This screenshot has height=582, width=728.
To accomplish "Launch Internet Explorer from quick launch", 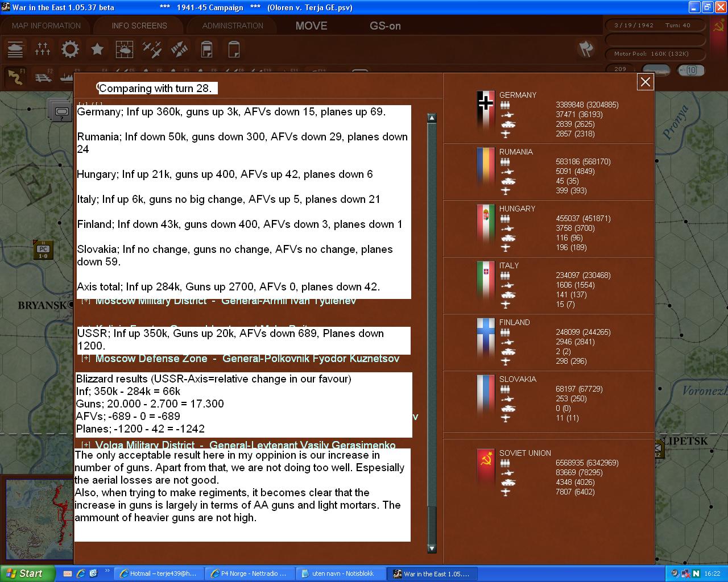I will click(x=81, y=573).
